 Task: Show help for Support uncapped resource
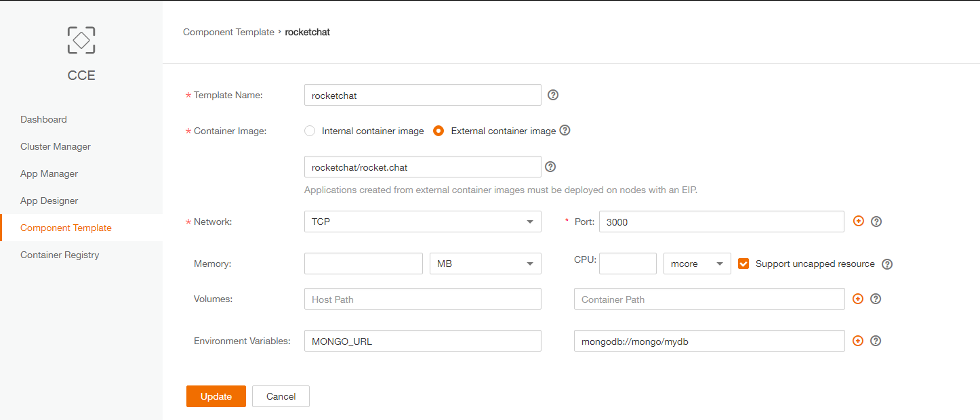pos(887,264)
